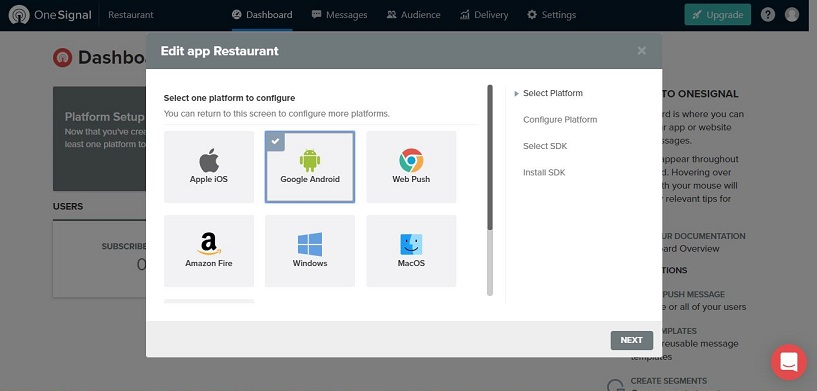This screenshot has height=391, width=817.
Task: Choose the Amazon Fire platform tile
Action: 209,251
